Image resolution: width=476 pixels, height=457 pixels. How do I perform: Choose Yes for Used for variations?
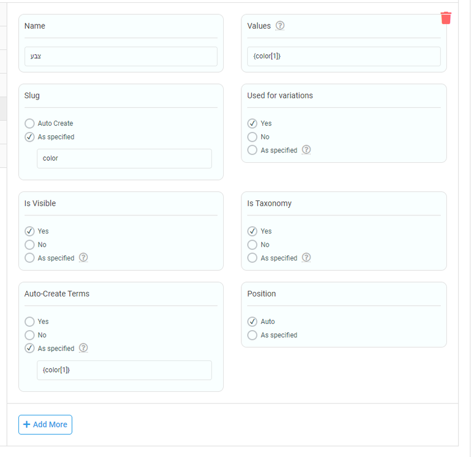[x=252, y=123]
